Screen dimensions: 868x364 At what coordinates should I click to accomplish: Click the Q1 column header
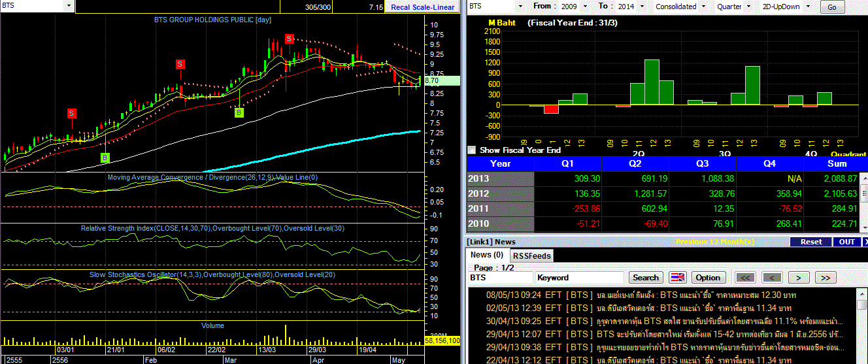click(567, 163)
